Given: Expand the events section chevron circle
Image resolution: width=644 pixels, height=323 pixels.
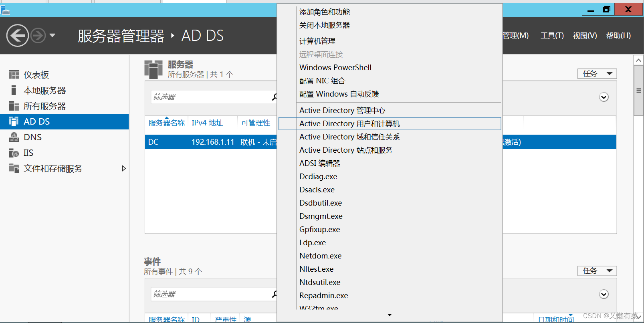Looking at the screenshot, I should point(604,294).
